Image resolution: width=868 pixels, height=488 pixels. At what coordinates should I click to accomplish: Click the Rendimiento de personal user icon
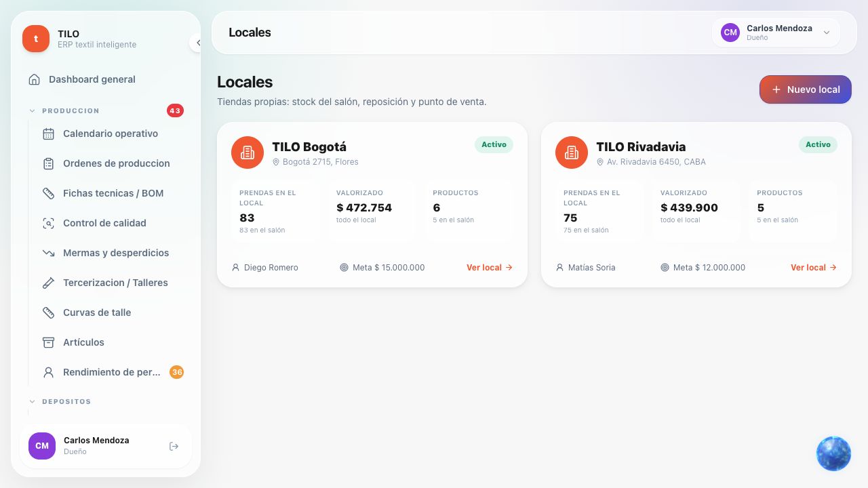click(x=48, y=372)
